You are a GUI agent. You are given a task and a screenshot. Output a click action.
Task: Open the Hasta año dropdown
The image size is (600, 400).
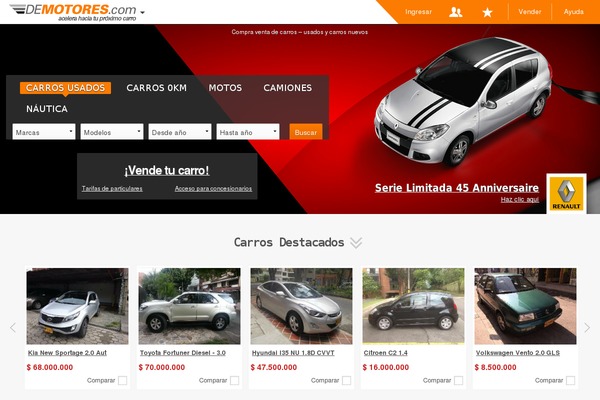point(248,132)
